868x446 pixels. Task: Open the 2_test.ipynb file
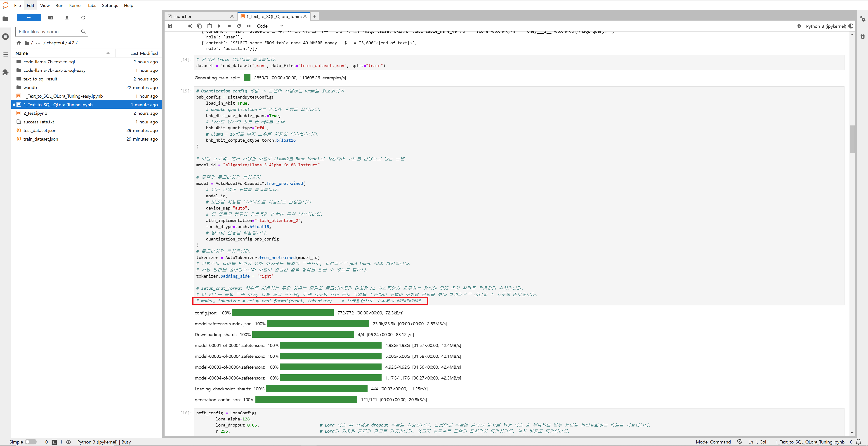click(x=35, y=113)
